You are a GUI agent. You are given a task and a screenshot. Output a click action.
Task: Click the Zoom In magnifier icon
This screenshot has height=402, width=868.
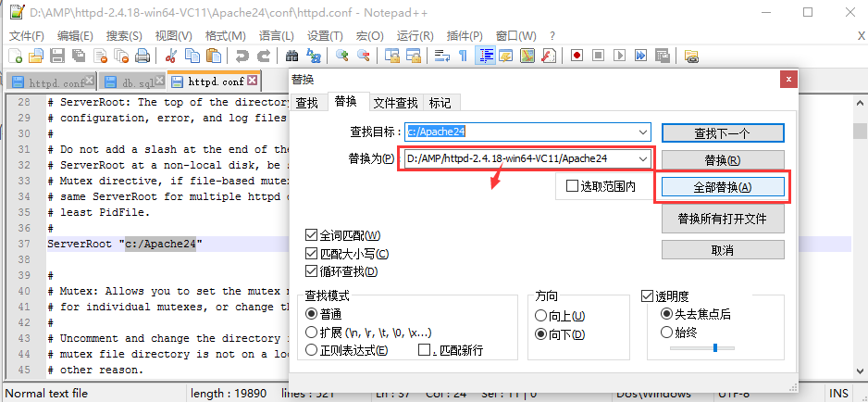342,56
